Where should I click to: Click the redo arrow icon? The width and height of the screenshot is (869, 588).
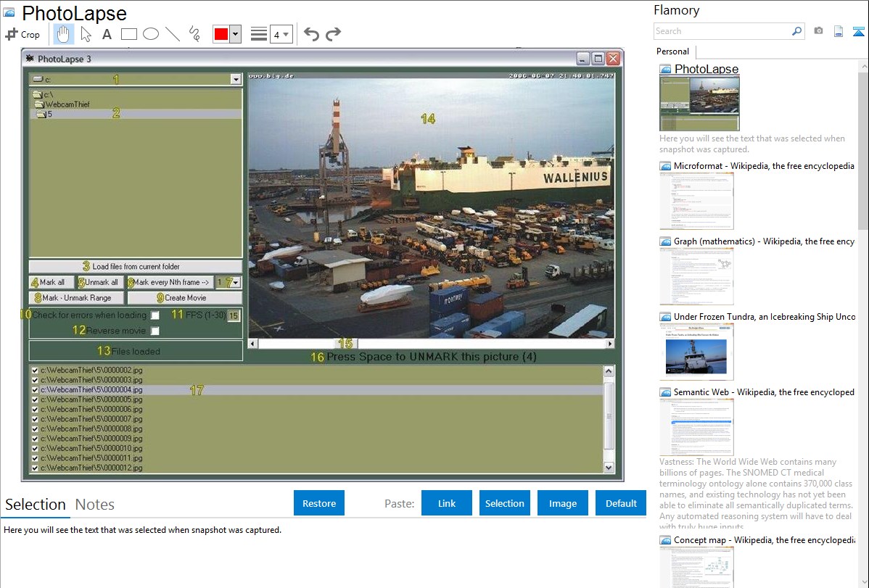(333, 34)
